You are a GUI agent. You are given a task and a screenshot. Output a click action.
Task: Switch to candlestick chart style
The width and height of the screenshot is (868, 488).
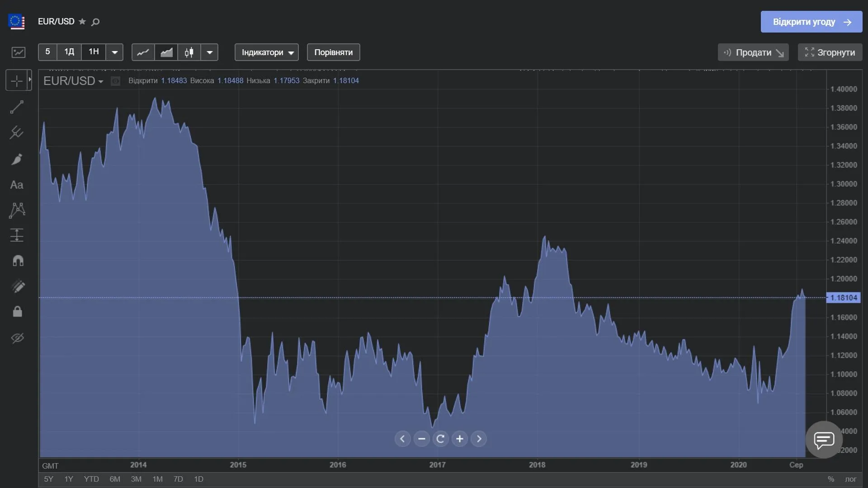click(189, 52)
